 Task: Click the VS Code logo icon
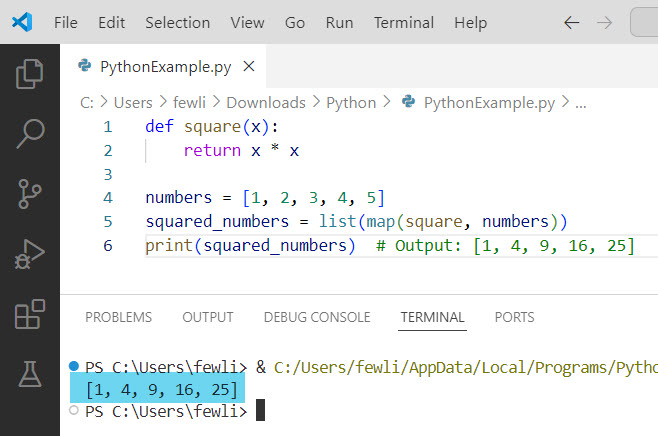(22, 22)
